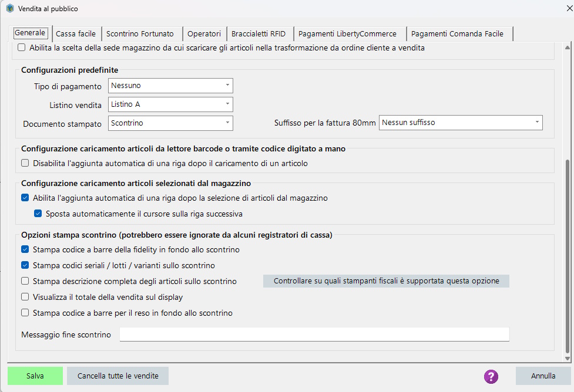This screenshot has height=392, width=574.
Task: Expand the Suffisso per la fattura 80mm dropdown
Action: pyautogui.click(x=461, y=123)
